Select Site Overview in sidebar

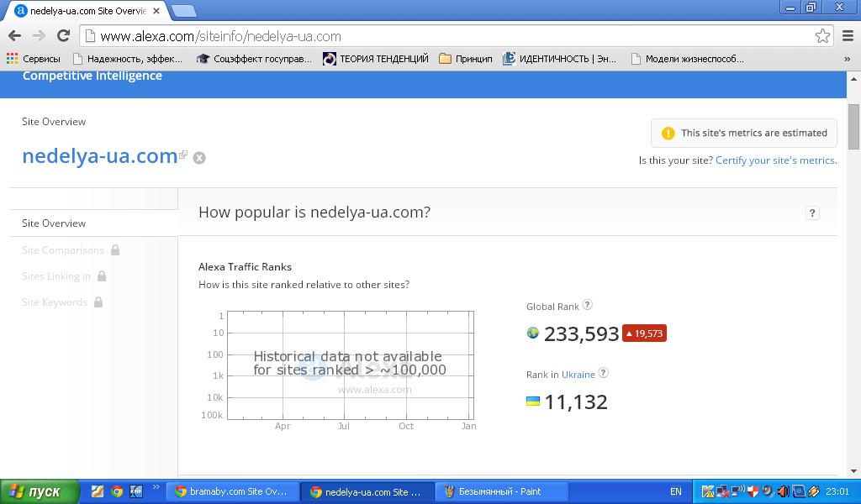tap(54, 223)
